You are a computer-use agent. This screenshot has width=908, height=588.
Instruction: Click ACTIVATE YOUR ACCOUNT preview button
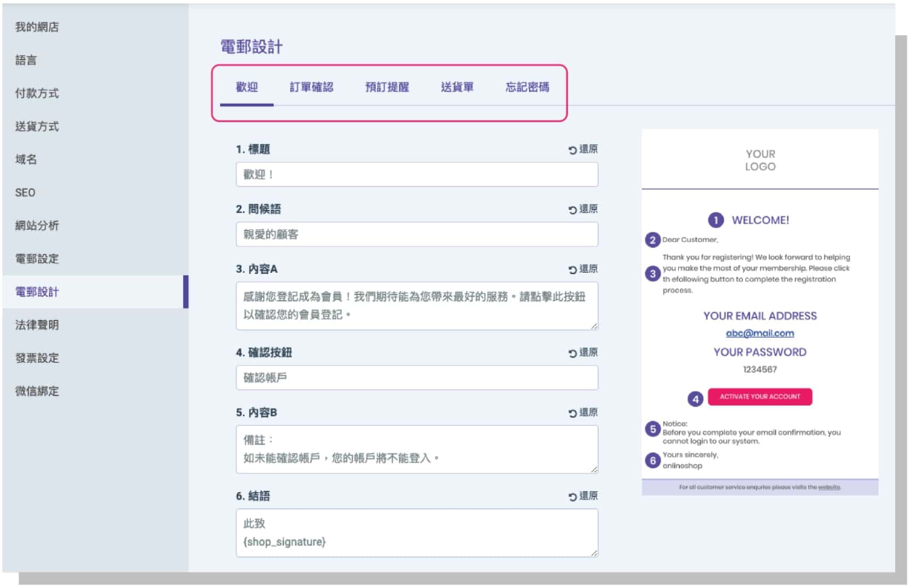coord(760,397)
